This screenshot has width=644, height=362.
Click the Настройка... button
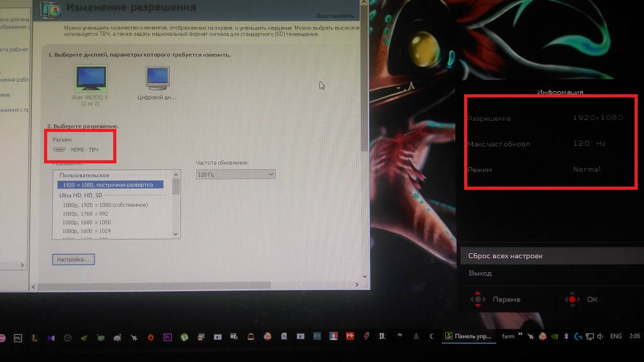73,259
